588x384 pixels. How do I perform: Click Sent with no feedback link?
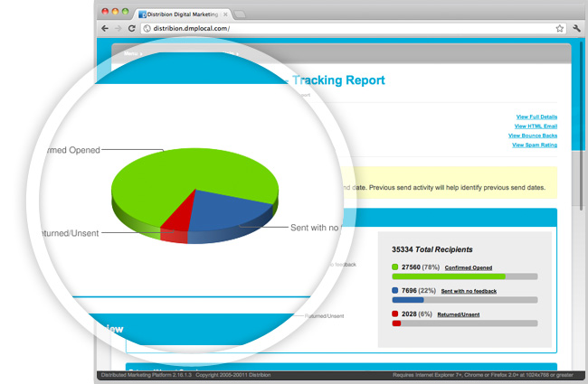pyautogui.click(x=469, y=291)
